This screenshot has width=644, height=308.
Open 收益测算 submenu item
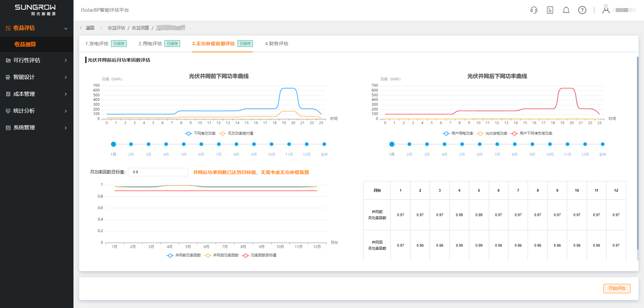point(37,44)
